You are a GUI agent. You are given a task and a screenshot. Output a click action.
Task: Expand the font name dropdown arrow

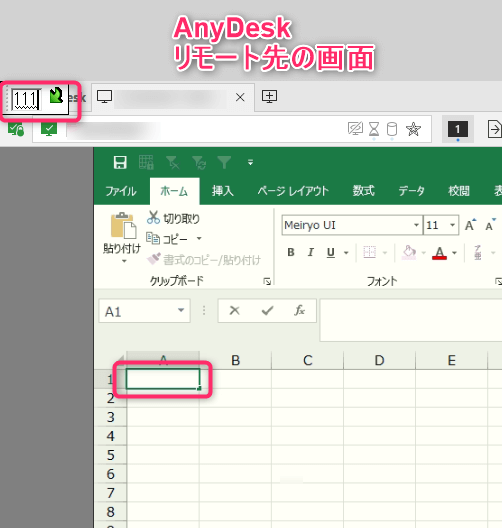point(416,225)
